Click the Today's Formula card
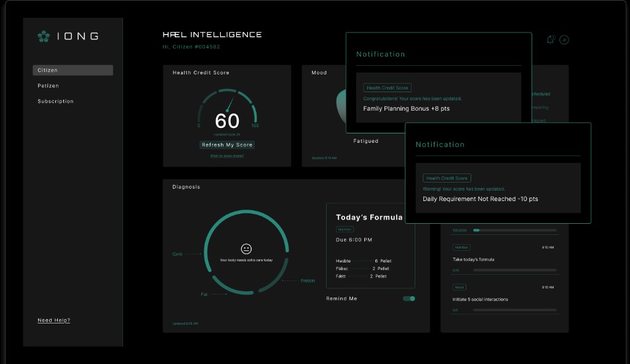630x364 pixels. 370,246
